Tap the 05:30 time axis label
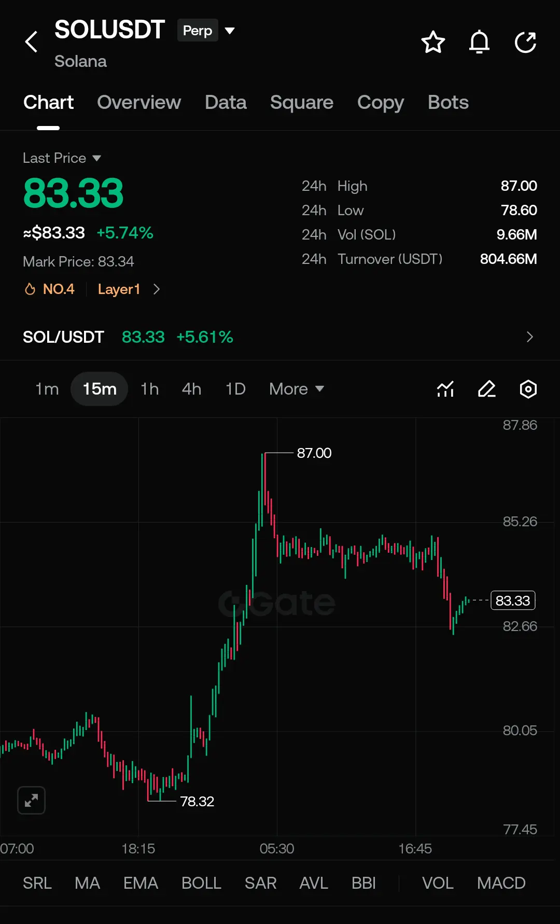Image resolution: width=560 pixels, height=924 pixels. coord(277,849)
